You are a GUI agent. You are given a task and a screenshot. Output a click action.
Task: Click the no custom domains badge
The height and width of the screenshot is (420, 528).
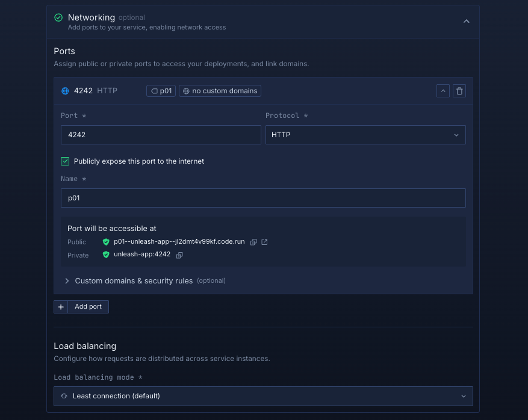pos(220,91)
